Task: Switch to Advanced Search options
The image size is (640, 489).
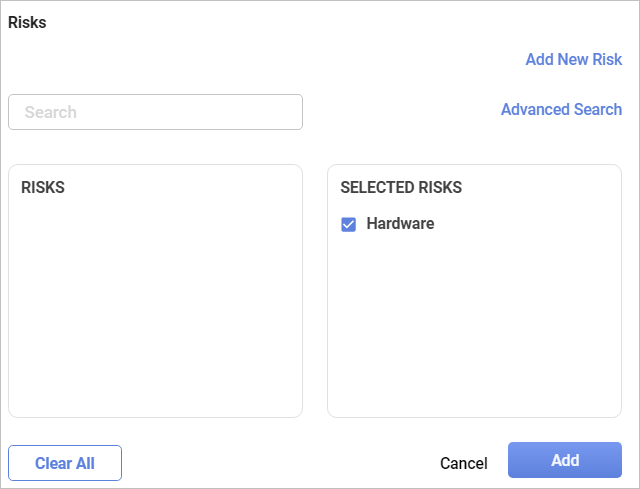Action: coord(561,109)
